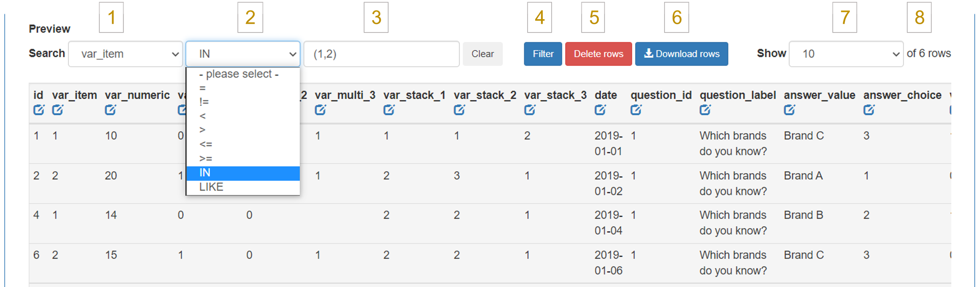This screenshot has width=980, height=287.
Task: Open the Show rows count dropdown
Action: coord(846,54)
